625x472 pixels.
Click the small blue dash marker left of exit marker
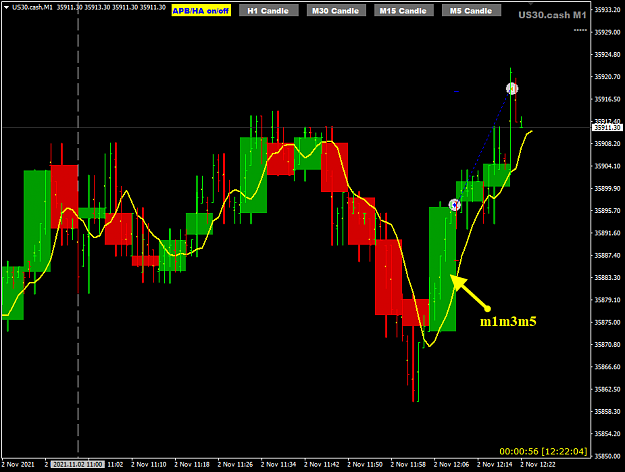pos(456,92)
